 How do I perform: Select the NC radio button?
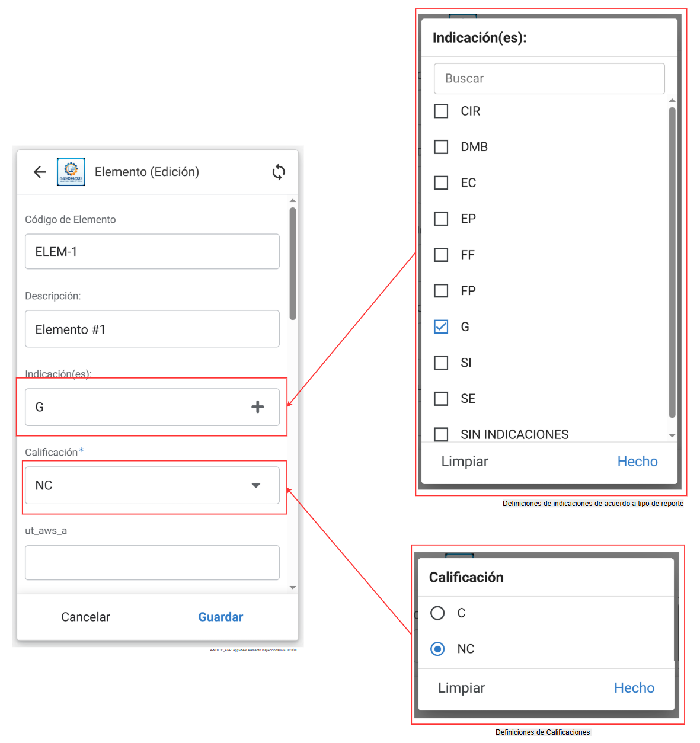pyautogui.click(x=437, y=649)
